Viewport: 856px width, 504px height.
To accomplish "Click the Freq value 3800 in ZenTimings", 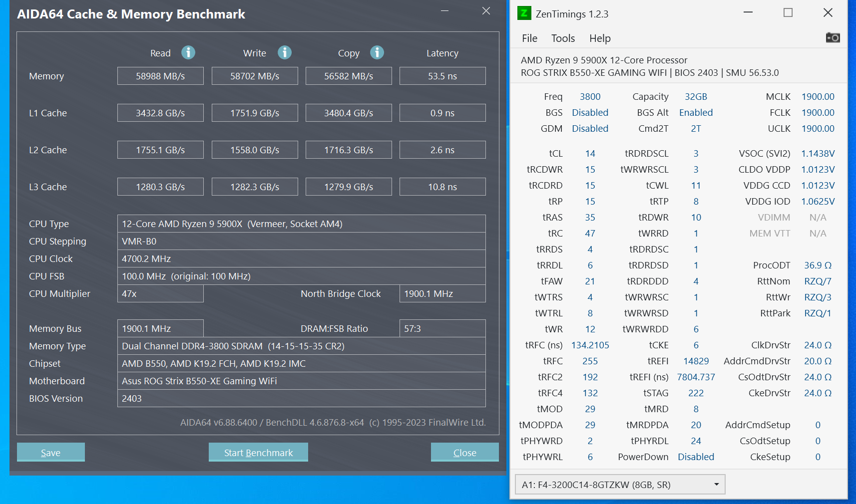I will 590,96.
